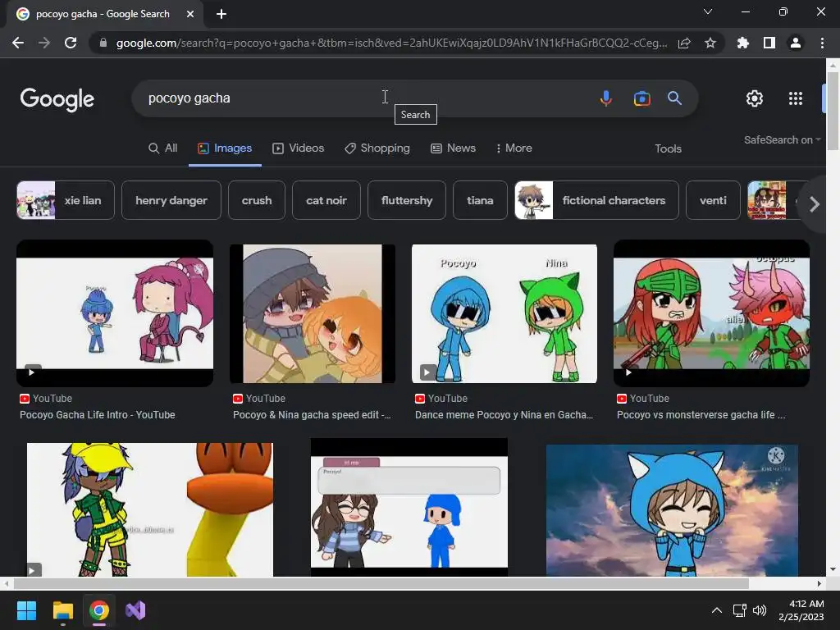Open the tab search chevron in title bar

[x=708, y=11]
